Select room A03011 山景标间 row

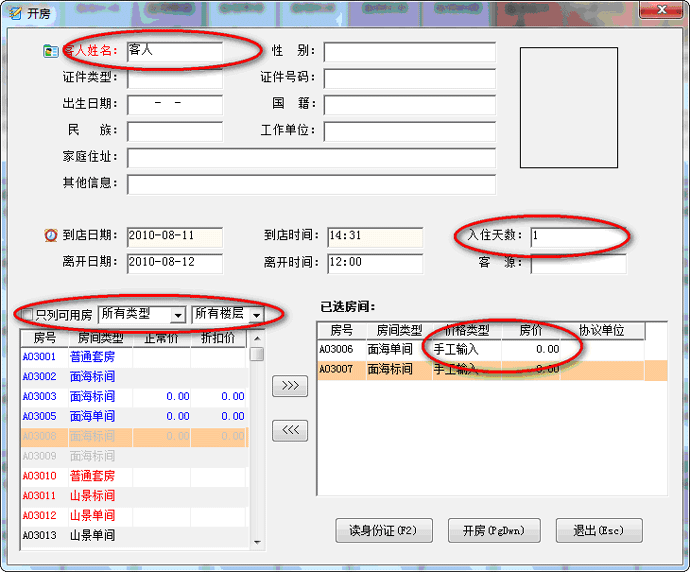(x=135, y=496)
